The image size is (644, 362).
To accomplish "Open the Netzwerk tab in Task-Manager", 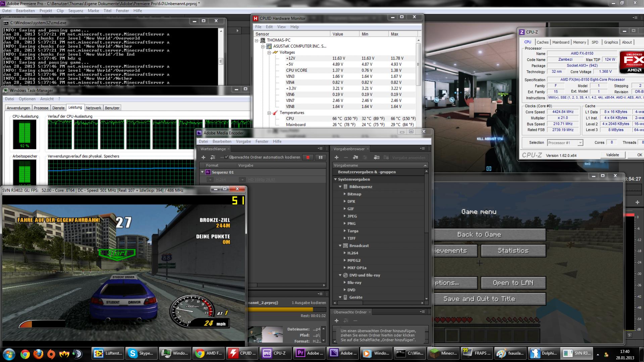I will coord(93,108).
